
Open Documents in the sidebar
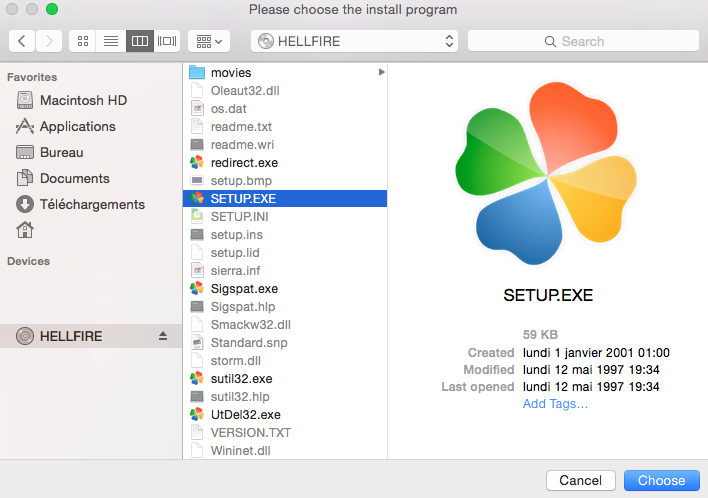tap(90, 178)
